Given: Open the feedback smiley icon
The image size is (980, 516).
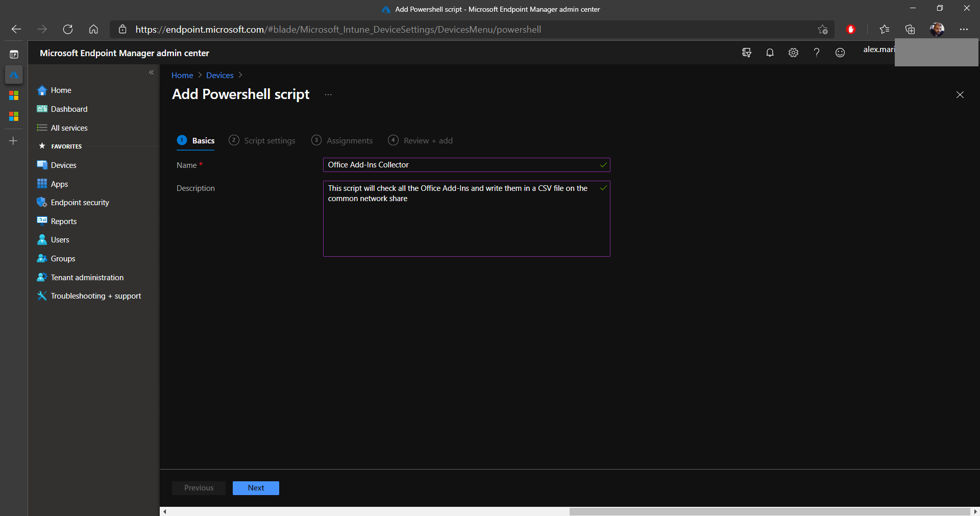Looking at the screenshot, I should point(840,53).
